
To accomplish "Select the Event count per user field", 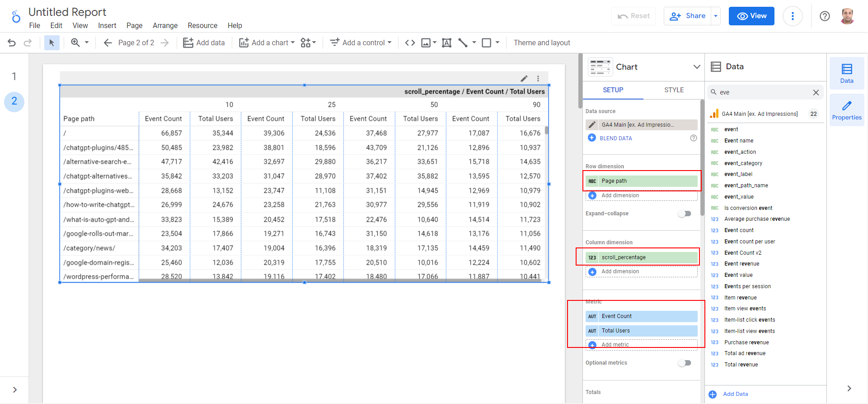I will coord(750,242).
